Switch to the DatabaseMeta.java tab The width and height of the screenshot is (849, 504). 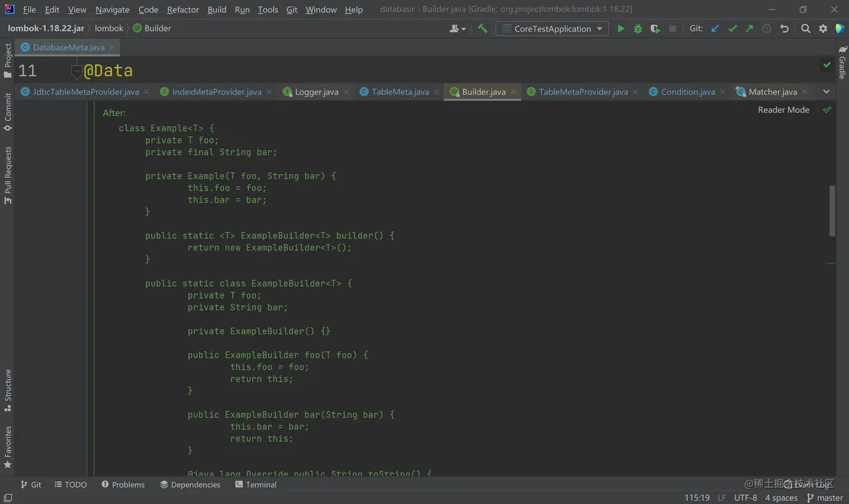[69, 47]
